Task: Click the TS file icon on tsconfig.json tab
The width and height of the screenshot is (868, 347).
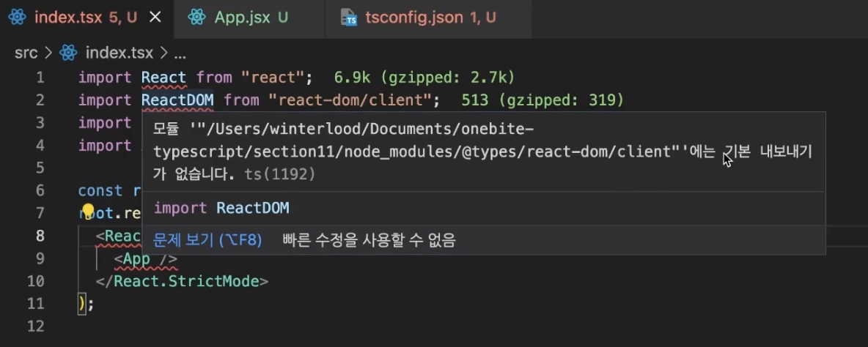Action: coord(349,18)
